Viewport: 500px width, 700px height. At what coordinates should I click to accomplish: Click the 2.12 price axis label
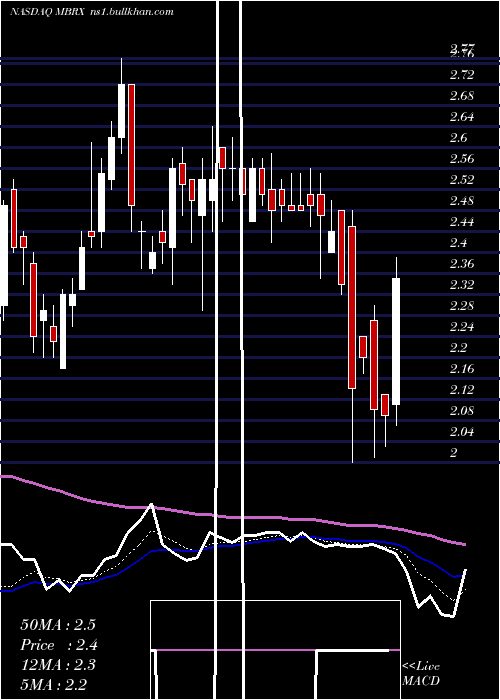[x=462, y=389]
